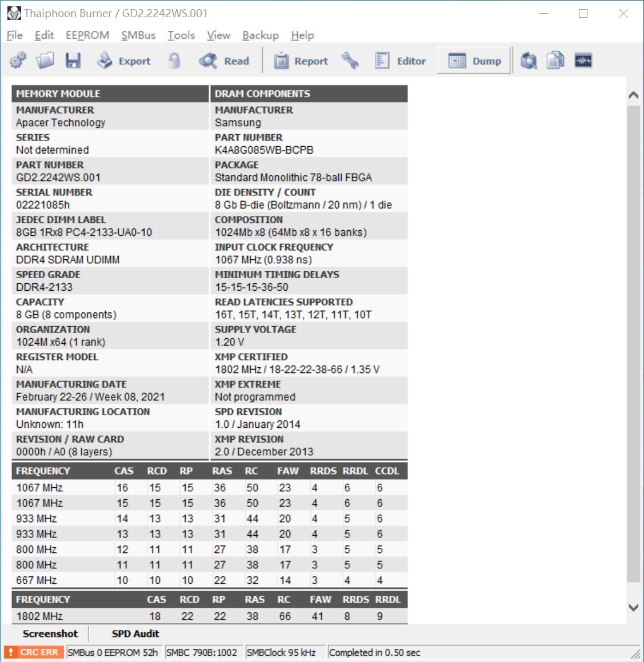Click capacity 8 GB (8 components) value
644x662 pixels.
[x=66, y=315]
